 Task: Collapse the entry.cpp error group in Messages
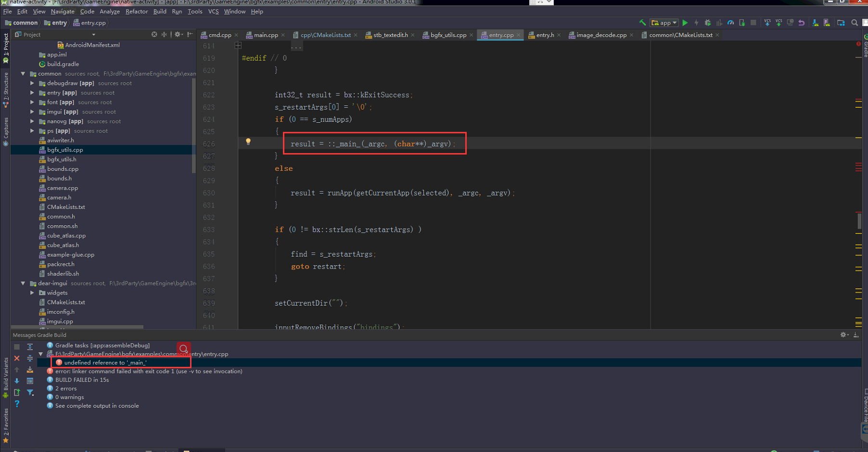coord(41,354)
